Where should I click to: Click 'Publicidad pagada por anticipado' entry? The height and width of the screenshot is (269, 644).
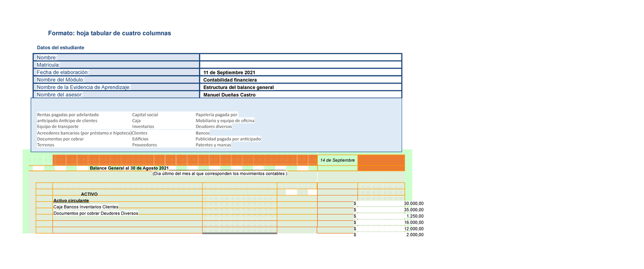click(228, 139)
